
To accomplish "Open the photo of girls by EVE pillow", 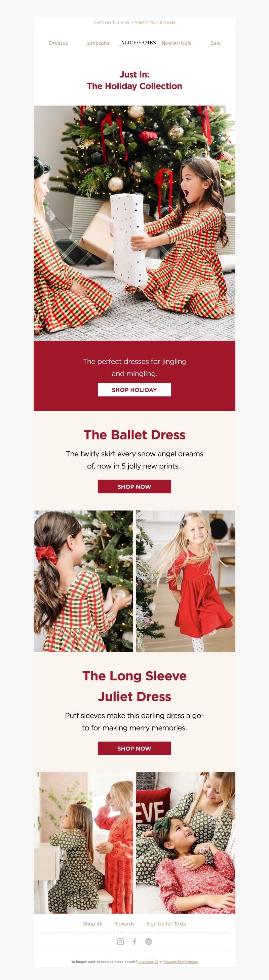I will [186, 843].
